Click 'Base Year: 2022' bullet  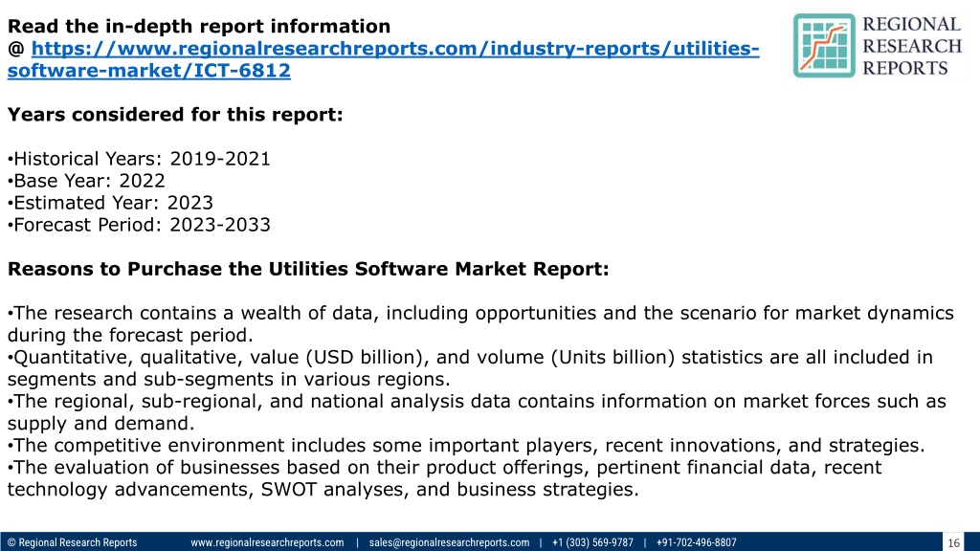click(x=86, y=181)
